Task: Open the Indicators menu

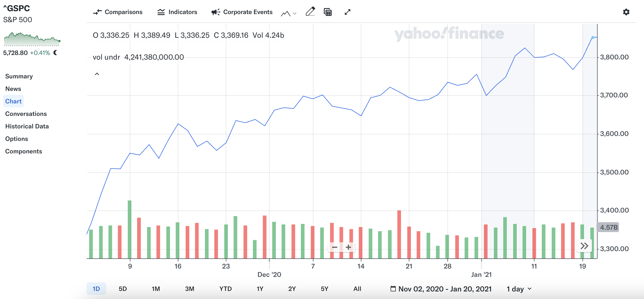Action: (x=177, y=12)
